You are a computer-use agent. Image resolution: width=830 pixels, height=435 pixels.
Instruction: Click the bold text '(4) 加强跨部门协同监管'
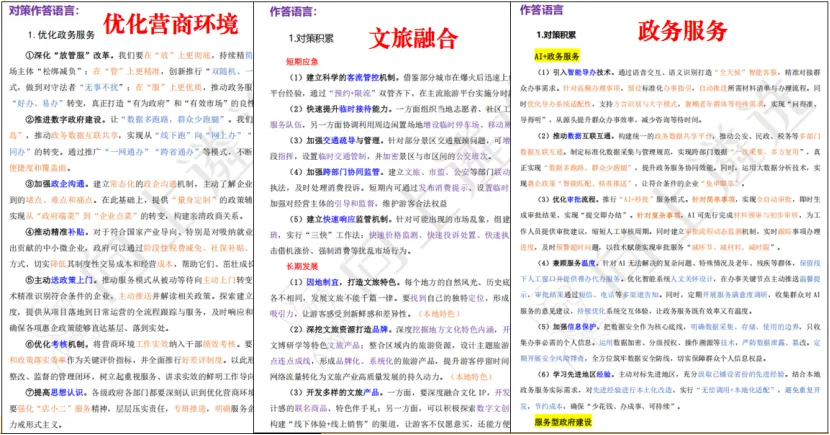tap(335, 172)
